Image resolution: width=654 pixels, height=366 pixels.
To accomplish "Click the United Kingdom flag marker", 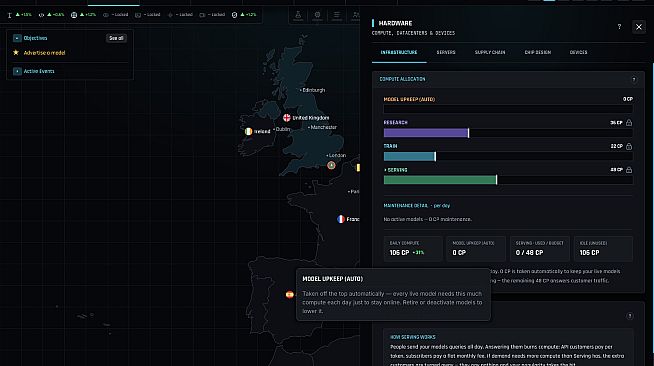I will click(287, 118).
